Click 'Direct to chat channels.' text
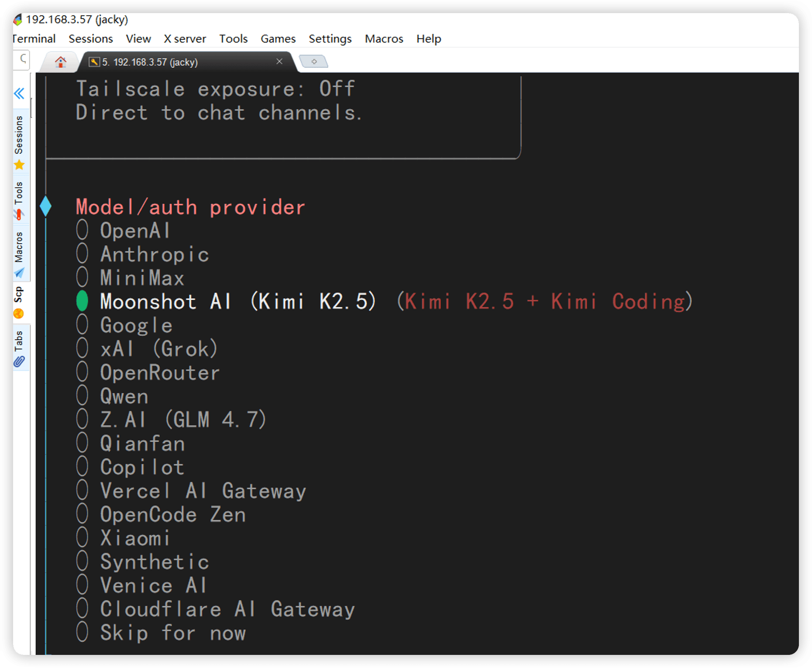The image size is (812, 668). [x=219, y=113]
